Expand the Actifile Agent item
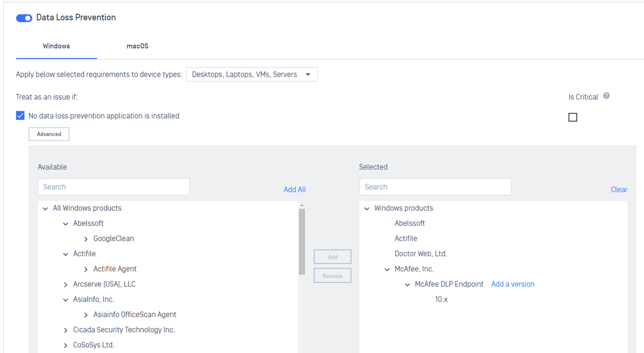644x353 pixels. [86, 270]
